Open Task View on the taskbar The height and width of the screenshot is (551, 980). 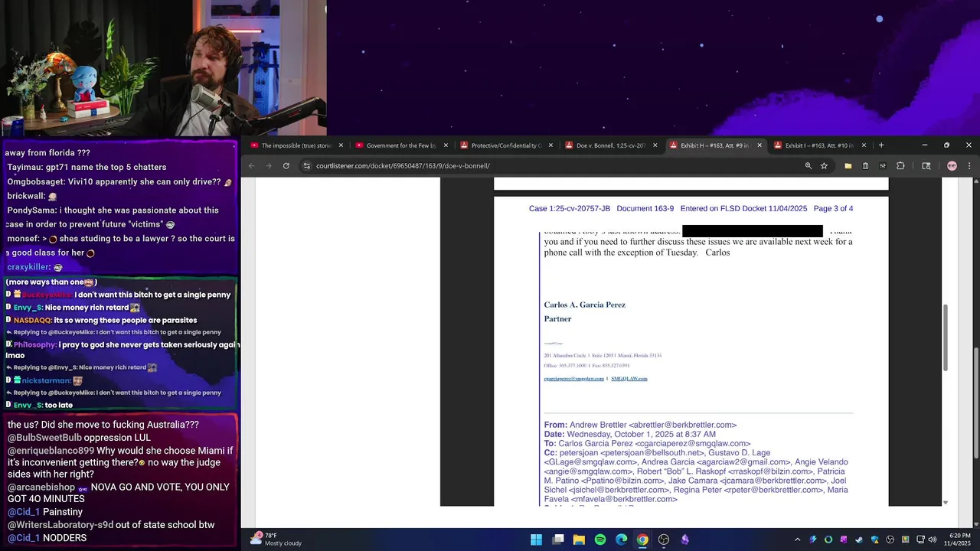point(558,540)
